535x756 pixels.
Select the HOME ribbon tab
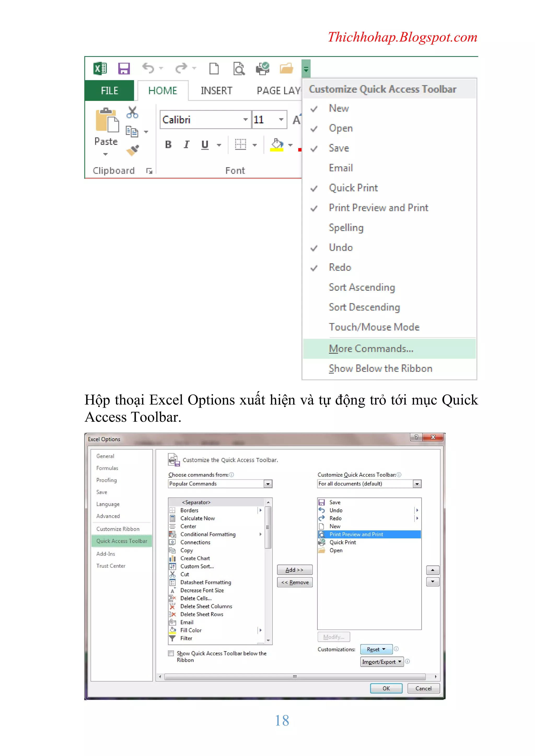[x=163, y=91]
